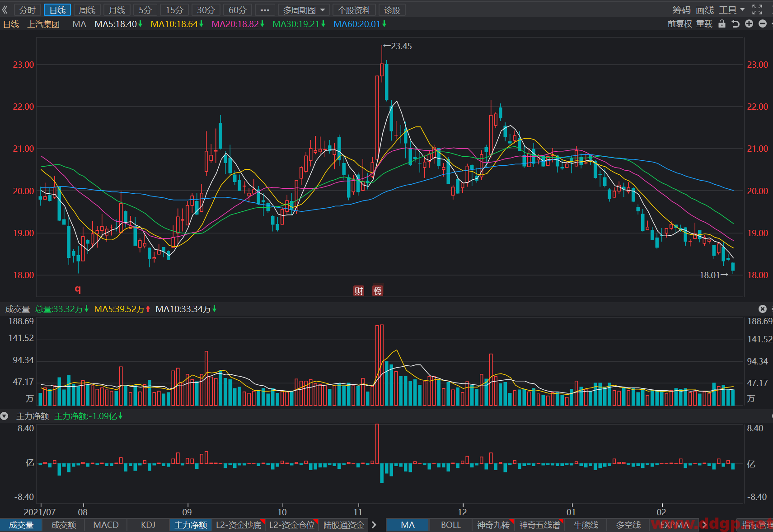This screenshot has height=532, width=773.
Task: Click the volume MA10:33.34万 value
Action: (186, 309)
